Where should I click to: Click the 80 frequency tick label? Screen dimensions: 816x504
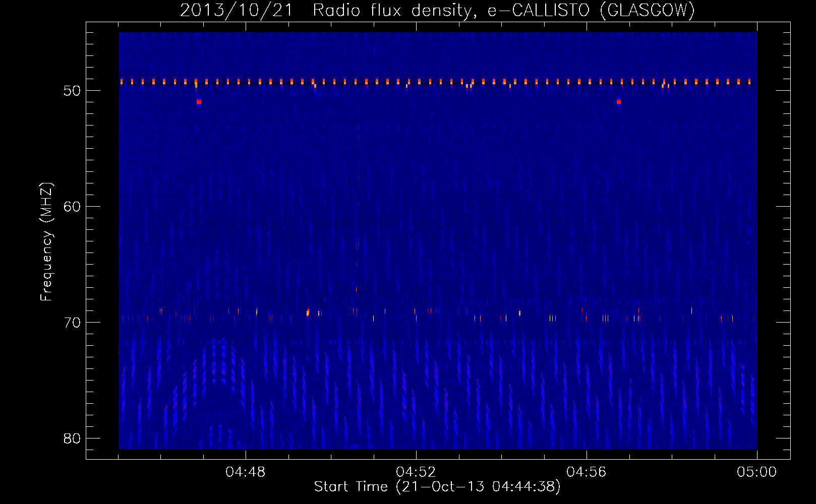(72, 438)
